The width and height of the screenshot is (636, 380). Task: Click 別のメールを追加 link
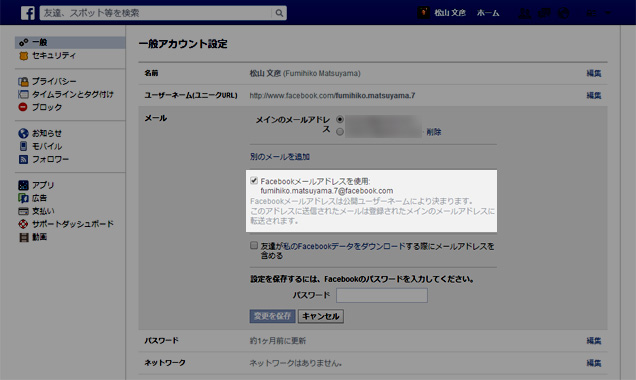(280, 157)
